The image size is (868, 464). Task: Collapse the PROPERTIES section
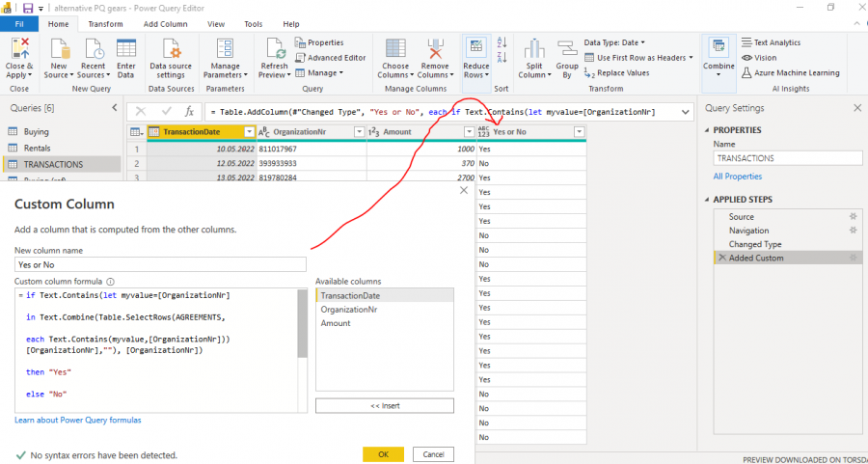pos(707,130)
